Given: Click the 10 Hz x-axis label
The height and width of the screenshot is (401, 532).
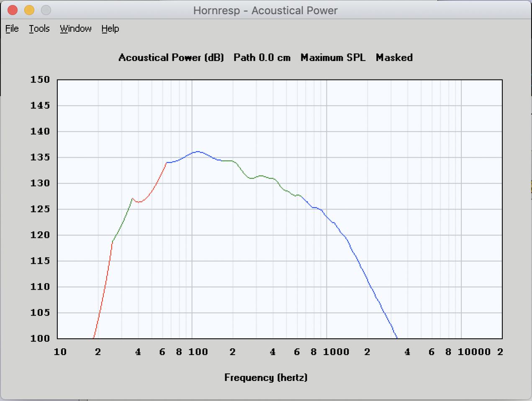Looking at the screenshot, I should (x=60, y=352).
